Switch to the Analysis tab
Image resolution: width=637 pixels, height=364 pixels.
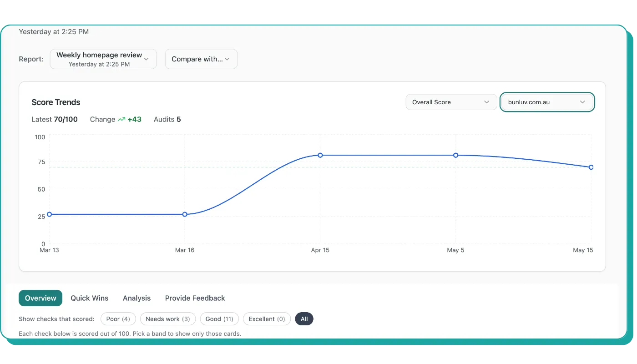pos(136,298)
